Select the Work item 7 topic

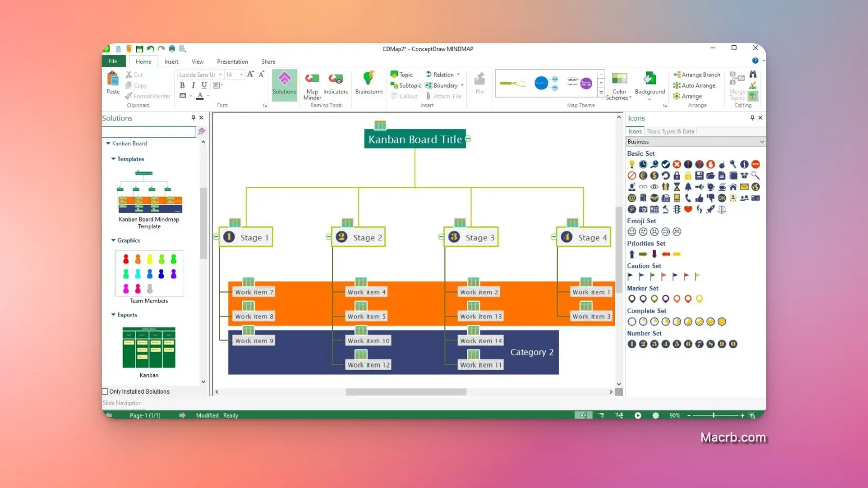pos(254,292)
